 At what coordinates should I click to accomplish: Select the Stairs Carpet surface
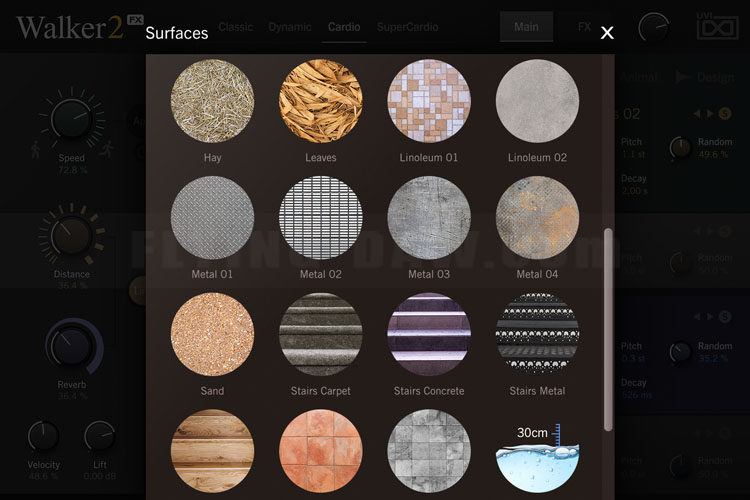[320, 334]
